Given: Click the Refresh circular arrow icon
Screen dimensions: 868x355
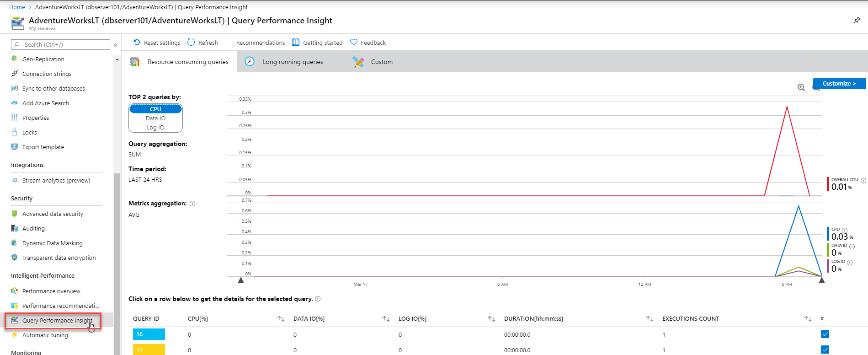Looking at the screenshot, I should coord(191,42).
